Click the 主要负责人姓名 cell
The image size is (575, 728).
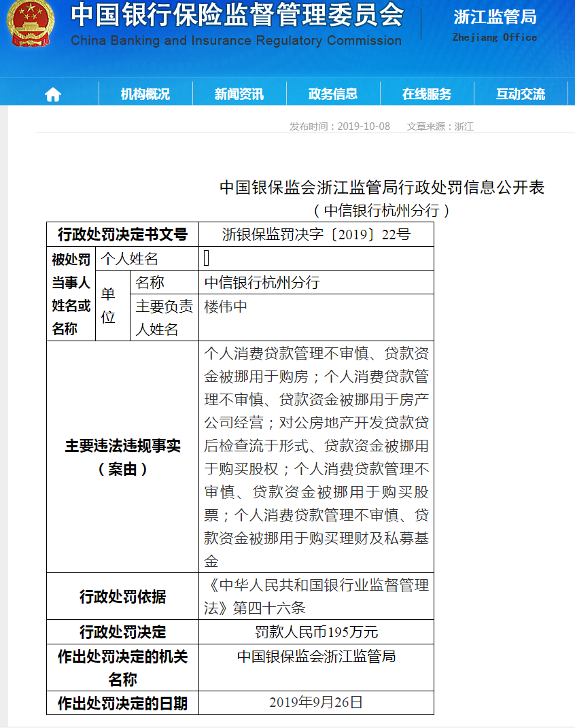tap(164, 317)
